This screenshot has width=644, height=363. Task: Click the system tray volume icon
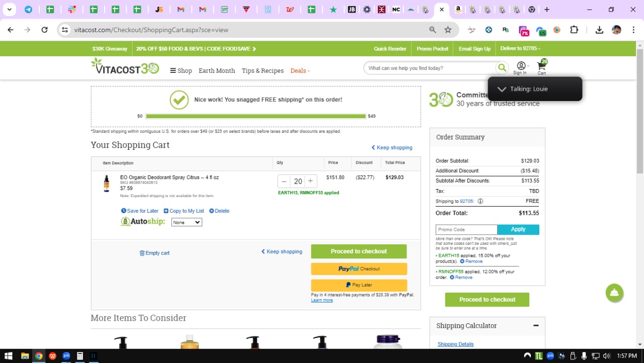pyautogui.click(x=606, y=356)
